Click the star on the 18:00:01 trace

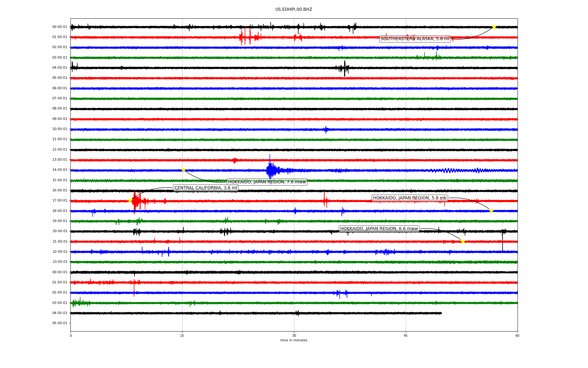[491, 211]
